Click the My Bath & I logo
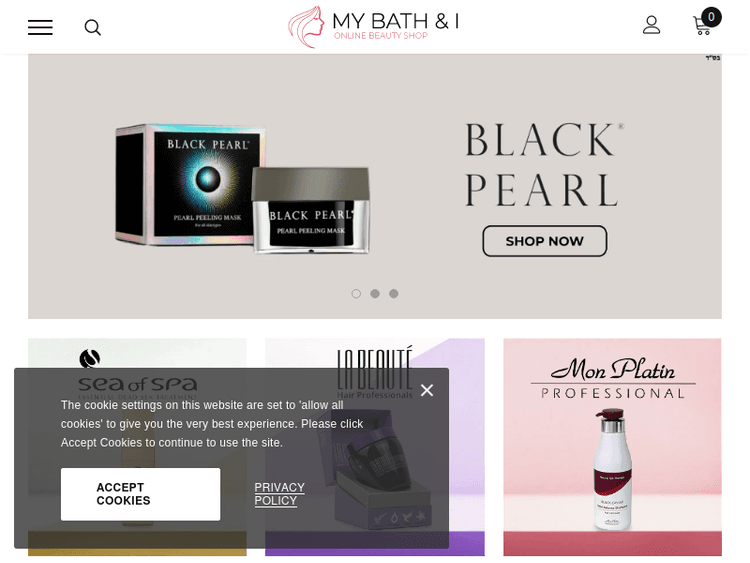Viewport: 750px width, 563px height. tap(374, 26)
